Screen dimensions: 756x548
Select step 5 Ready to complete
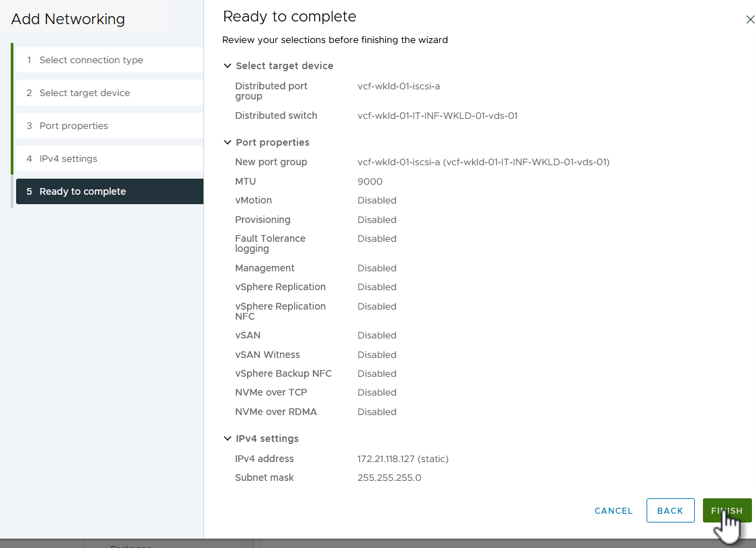pos(83,191)
